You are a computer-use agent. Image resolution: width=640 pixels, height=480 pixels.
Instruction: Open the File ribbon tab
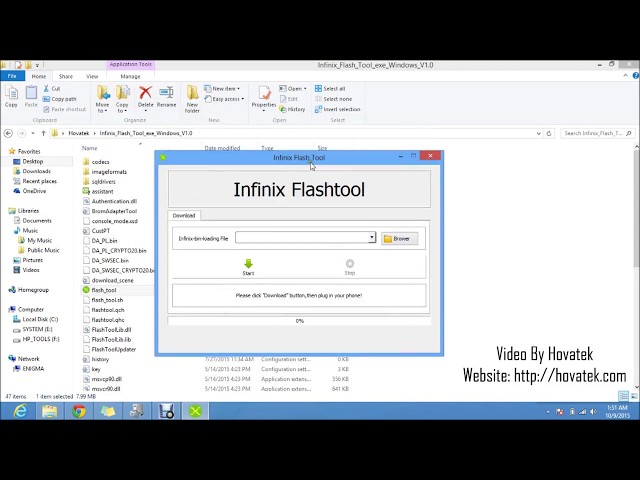click(x=12, y=76)
